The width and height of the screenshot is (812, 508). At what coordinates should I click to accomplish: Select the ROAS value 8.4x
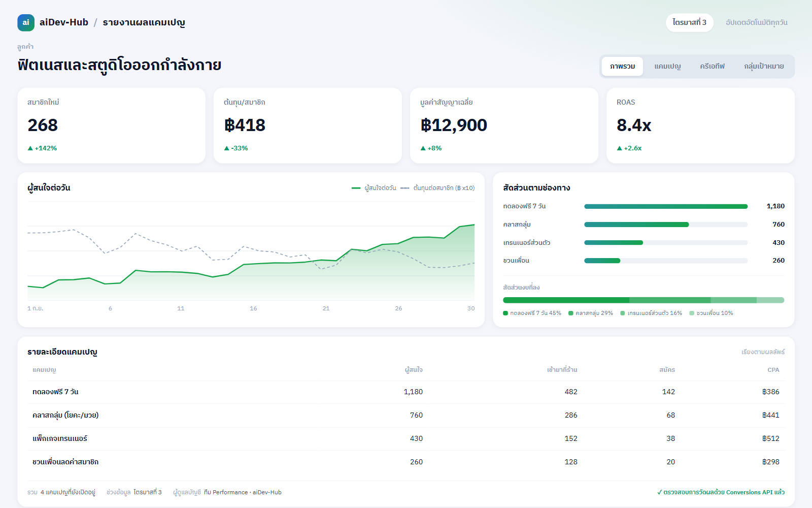click(634, 125)
